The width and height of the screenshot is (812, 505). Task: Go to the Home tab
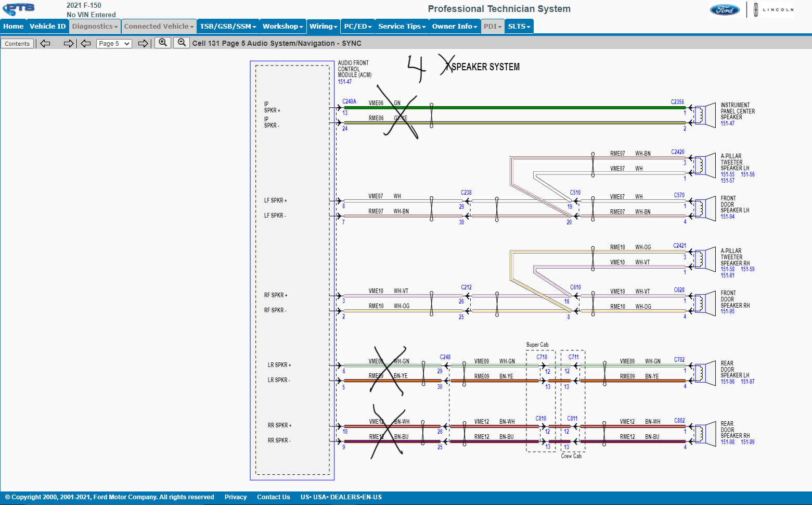point(14,26)
